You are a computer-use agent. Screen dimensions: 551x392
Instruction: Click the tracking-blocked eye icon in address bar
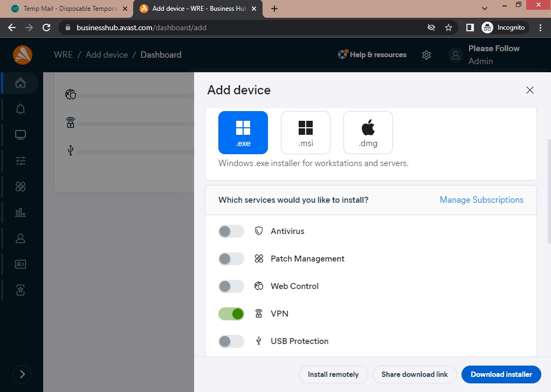pos(431,28)
